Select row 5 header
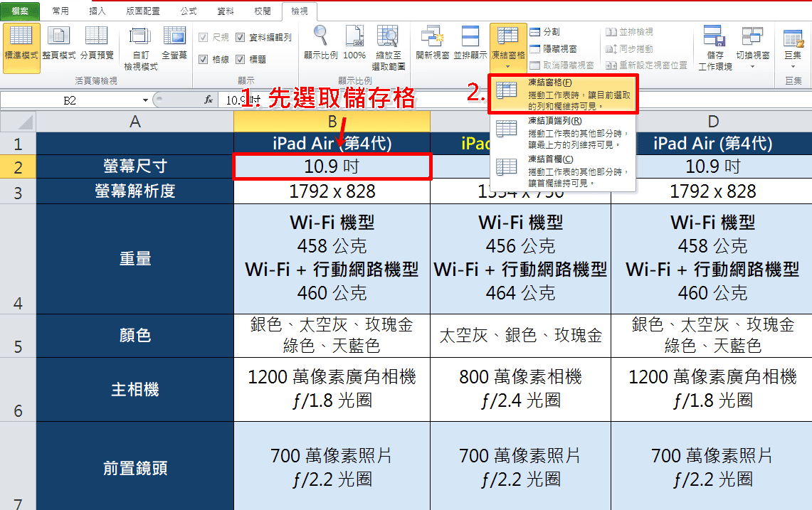The width and height of the screenshot is (812, 510). pos(18,336)
